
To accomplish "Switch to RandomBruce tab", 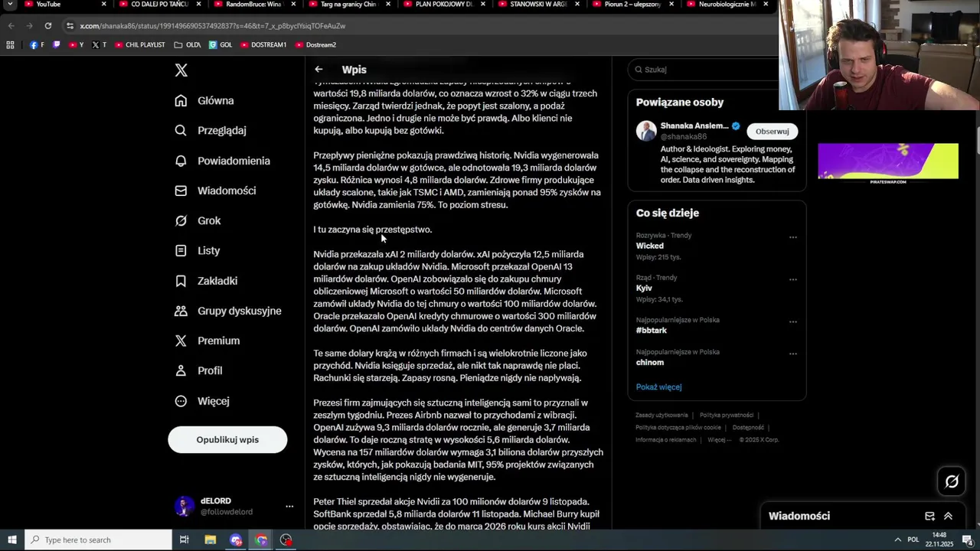I will pyautogui.click(x=253, y=5).
